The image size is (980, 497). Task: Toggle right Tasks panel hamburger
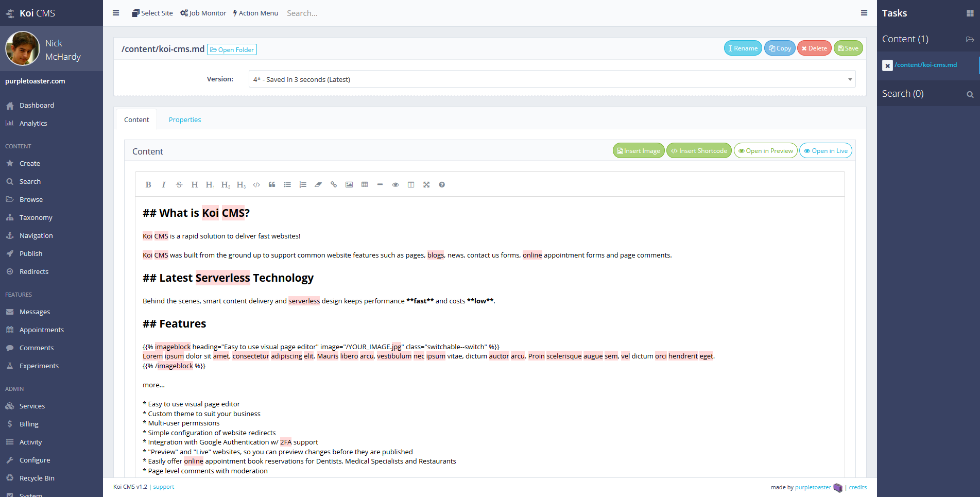864,13
